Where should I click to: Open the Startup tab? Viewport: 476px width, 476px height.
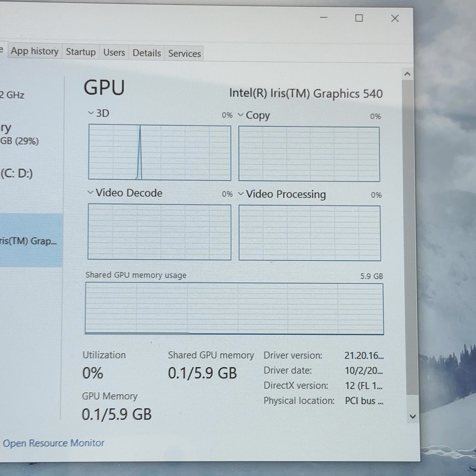pos(81,52)
